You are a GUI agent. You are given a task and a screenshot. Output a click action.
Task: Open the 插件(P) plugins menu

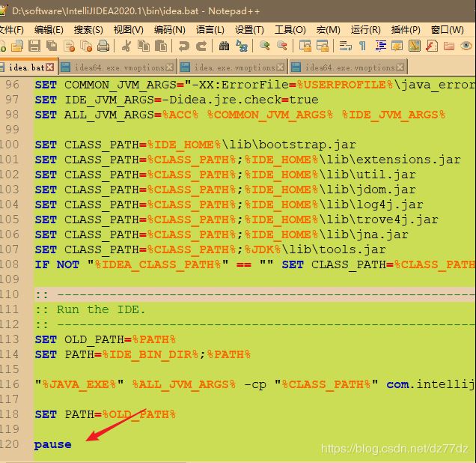406,30
